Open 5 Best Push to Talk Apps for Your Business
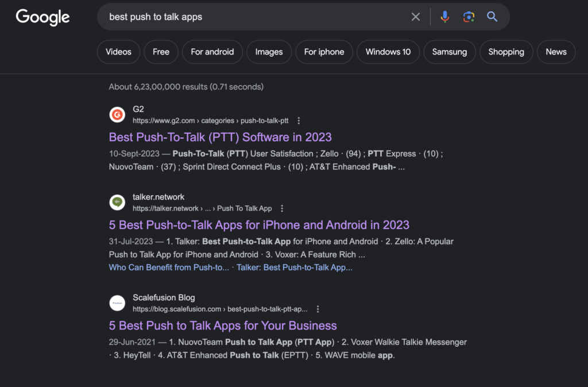The width and height of the screenshot is (588, 387). pyautogui.click(x=223, y=326)
